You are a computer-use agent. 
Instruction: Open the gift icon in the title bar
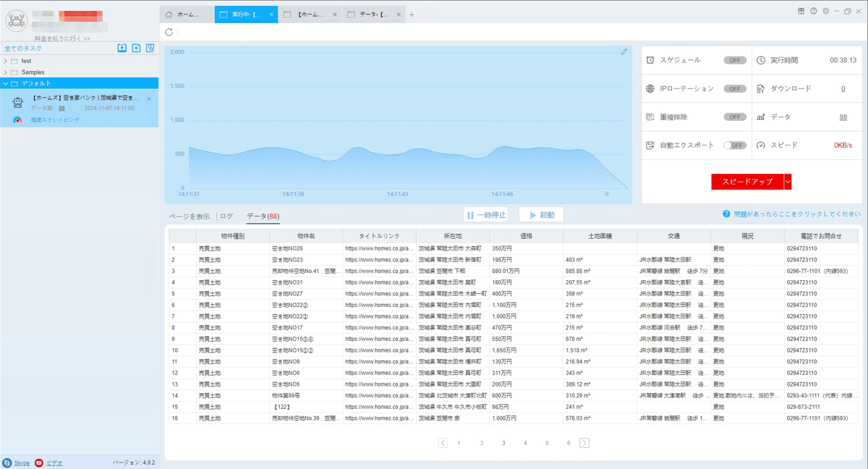801,11
